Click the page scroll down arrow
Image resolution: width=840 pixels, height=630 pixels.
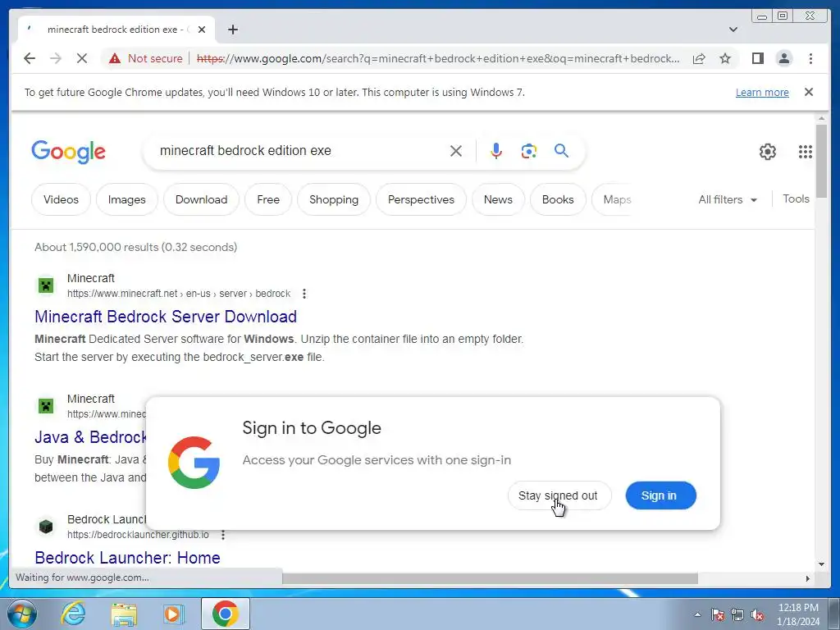821,564
